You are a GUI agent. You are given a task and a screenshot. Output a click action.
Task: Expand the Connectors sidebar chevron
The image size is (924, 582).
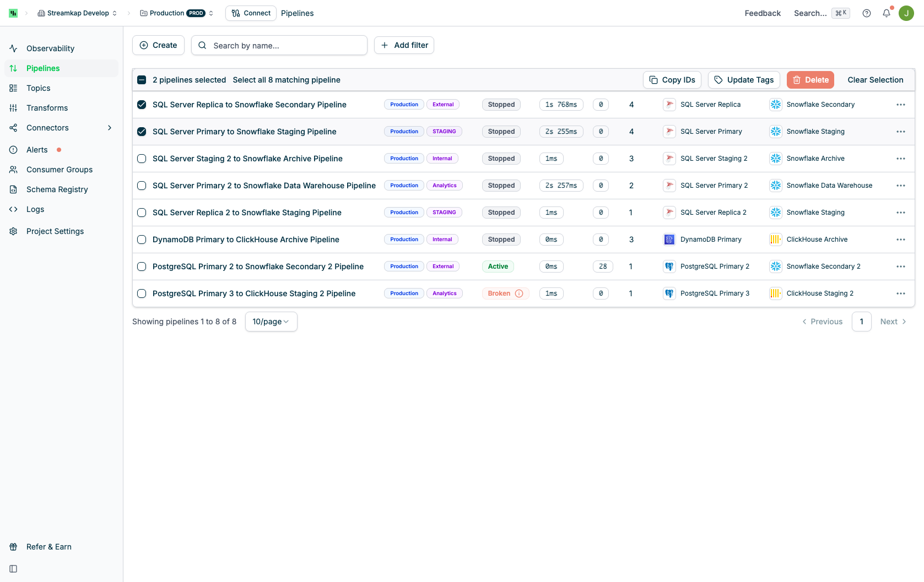tap(110, 128)
